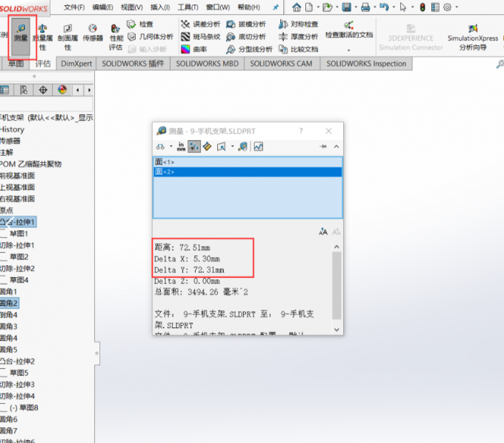504x443 pixels.
Task: Toggle Show XYZ measurements in Measure dialog
Action: (194, 147)
